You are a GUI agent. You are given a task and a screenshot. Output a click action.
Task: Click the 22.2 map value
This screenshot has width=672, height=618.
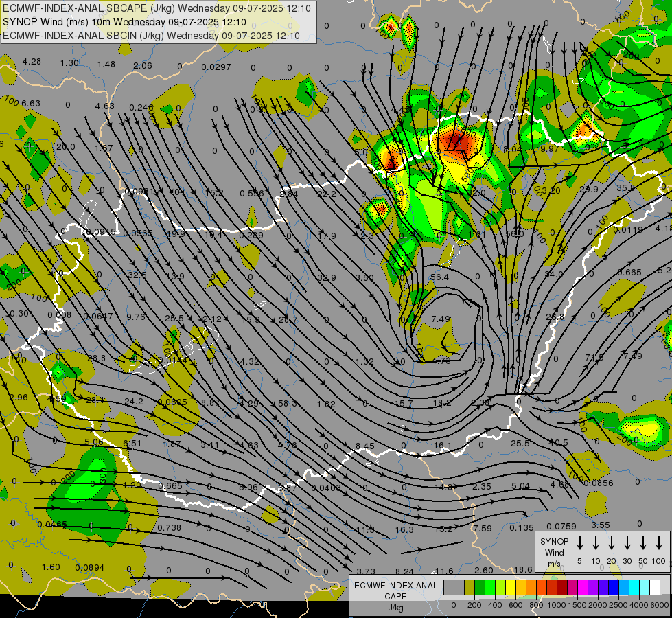tap(327, 194)
